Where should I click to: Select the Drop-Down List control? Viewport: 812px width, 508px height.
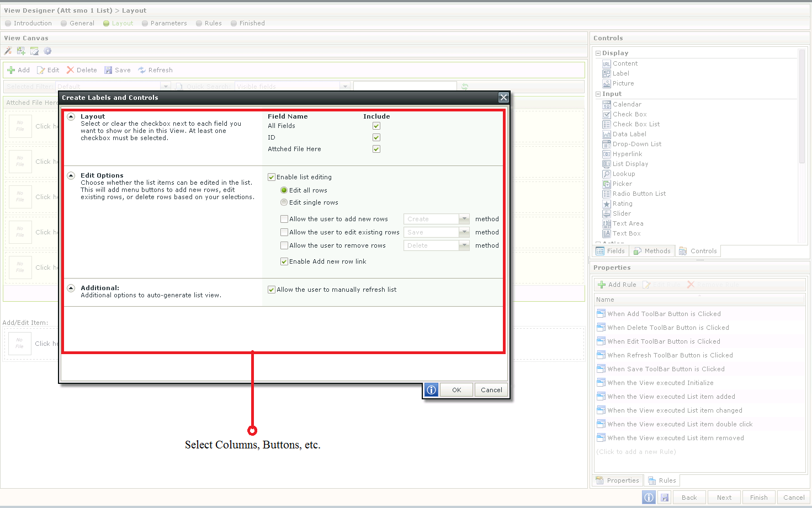click(631, 144)
